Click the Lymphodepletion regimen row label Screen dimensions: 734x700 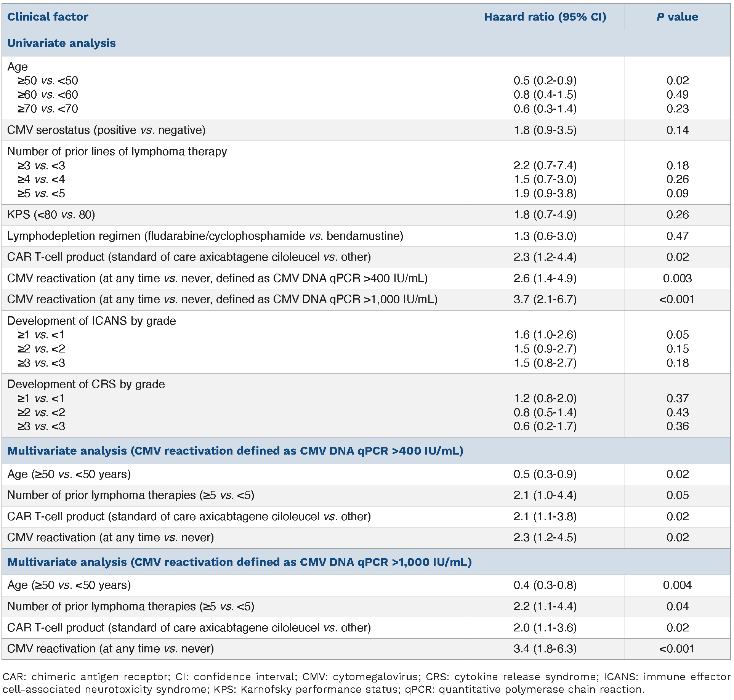click(205, 236)
